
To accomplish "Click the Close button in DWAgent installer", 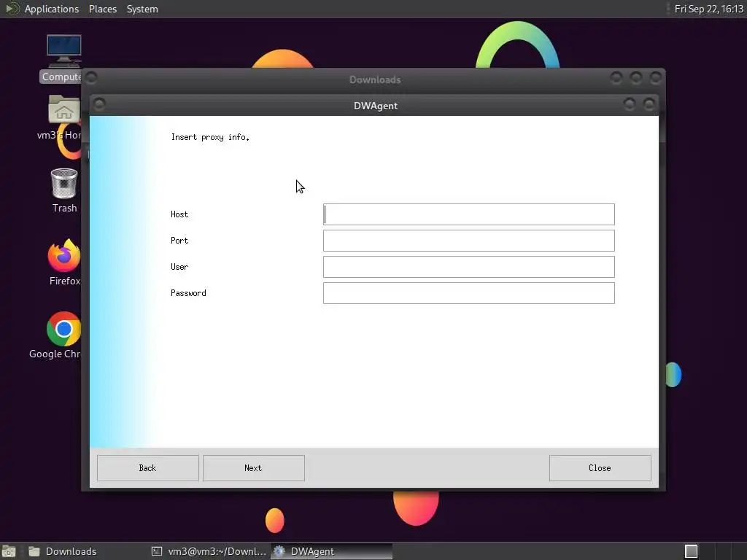I will click(x=600, y=468).
